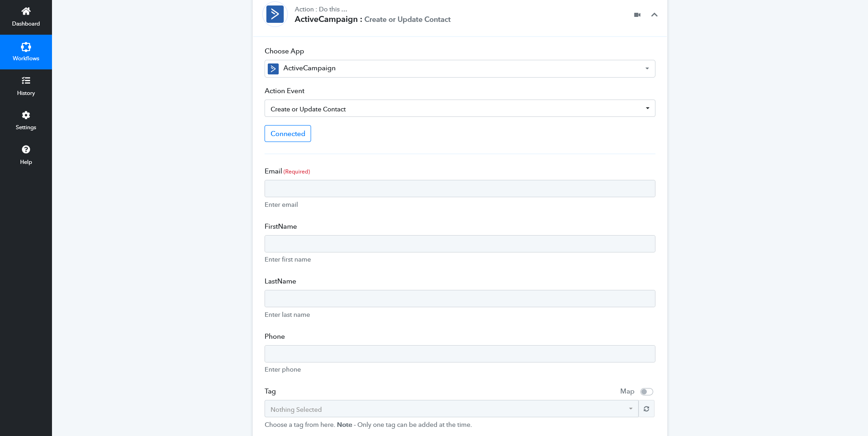868x436 pixels.
Task: Focus the FirstName input field
Action: (460, 244)
